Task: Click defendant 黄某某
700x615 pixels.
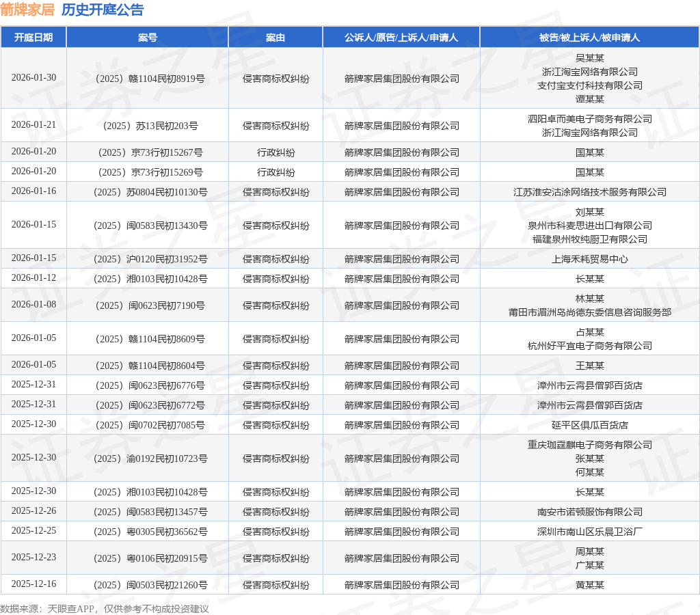Action: click(x=590, y=585)
